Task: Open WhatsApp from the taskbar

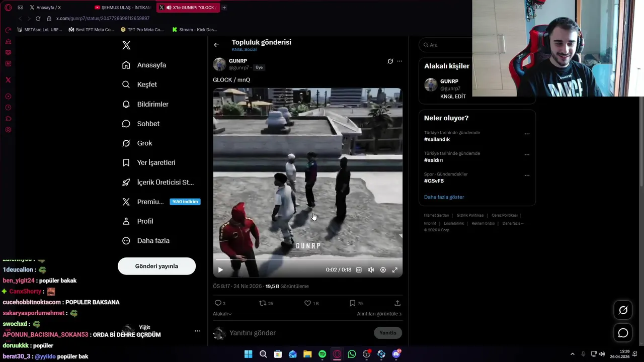Action: [x=352, y=354]
